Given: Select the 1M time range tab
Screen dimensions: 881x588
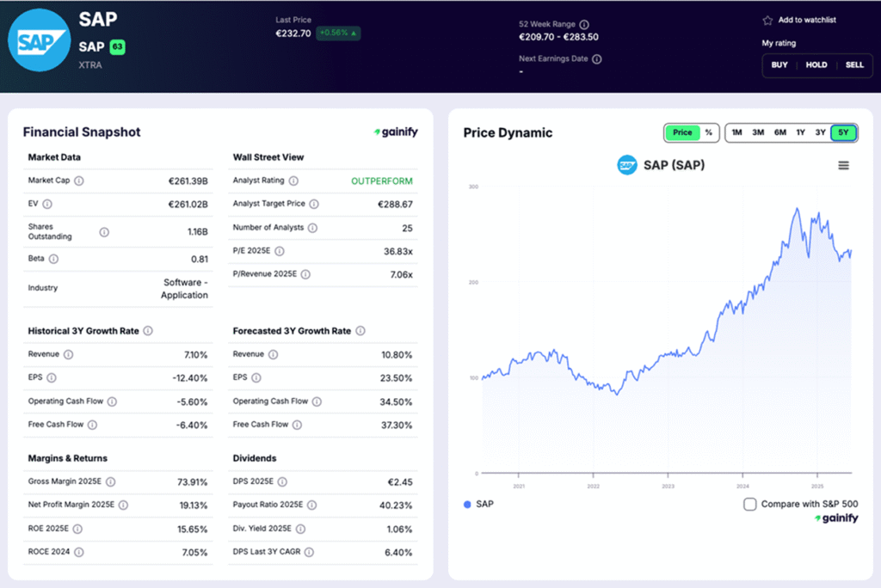Looking at the screenshot, I should (x=737, y=133).
